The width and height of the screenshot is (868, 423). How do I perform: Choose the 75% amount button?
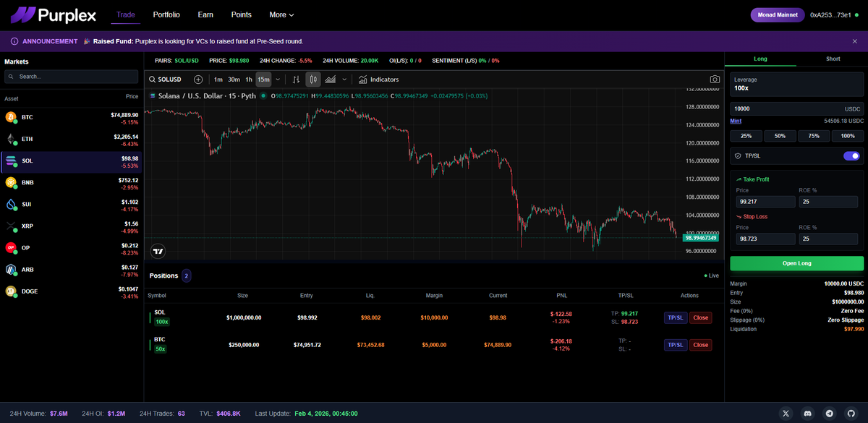coord(814,136)
